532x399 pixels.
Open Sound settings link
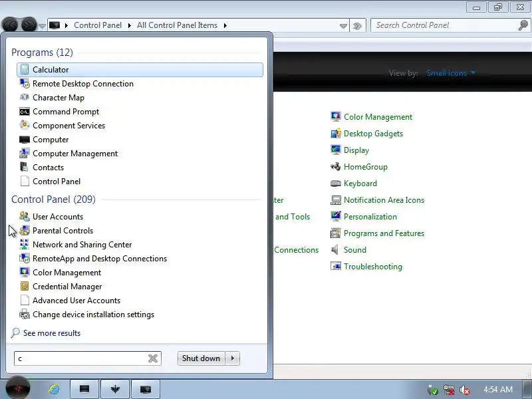point(355,250)
